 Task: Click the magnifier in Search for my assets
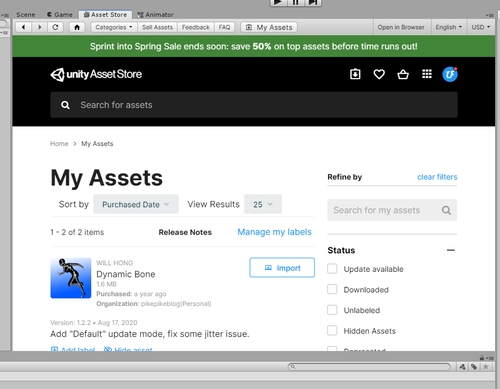click(446, 210)
